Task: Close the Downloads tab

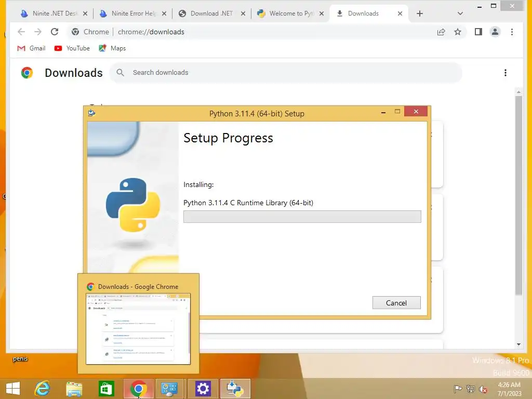Action: click(400, 14)
